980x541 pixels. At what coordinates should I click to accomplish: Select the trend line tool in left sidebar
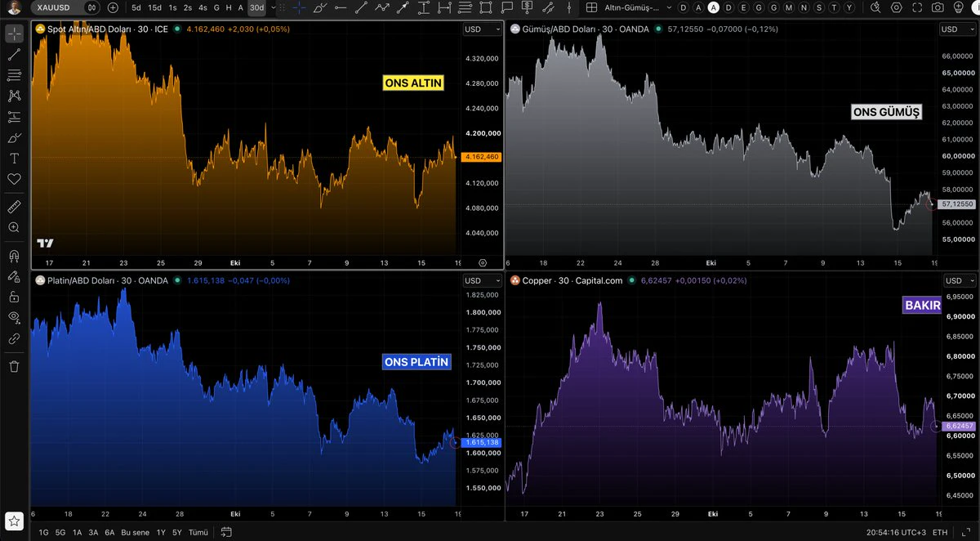pyautogui.click(x=14, y=56)
